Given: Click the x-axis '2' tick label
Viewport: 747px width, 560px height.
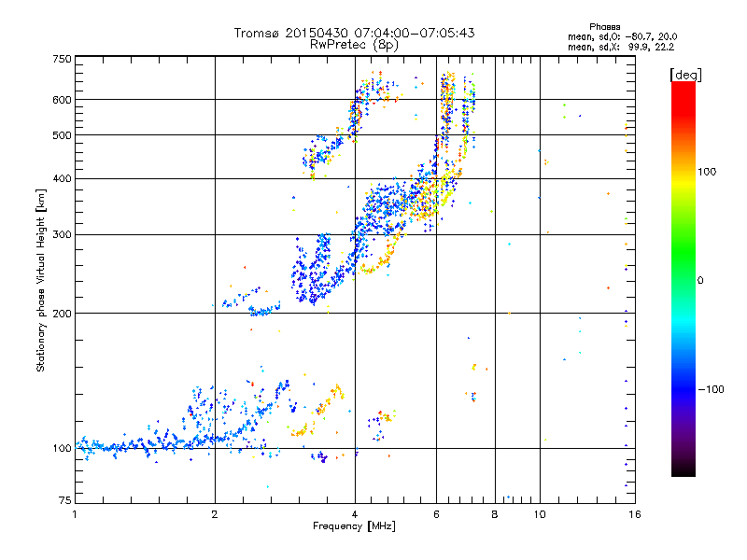Looking at the screenshot, I should (x=215, y=514).
